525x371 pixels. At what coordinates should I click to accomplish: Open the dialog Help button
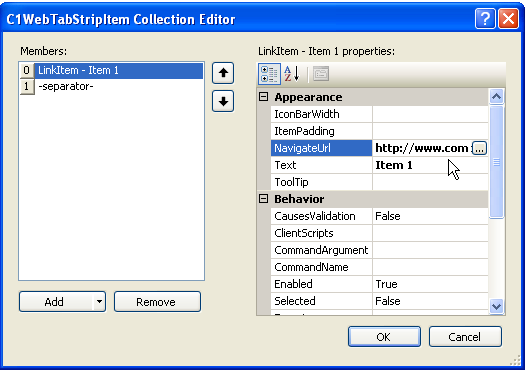tap(485, 18)
